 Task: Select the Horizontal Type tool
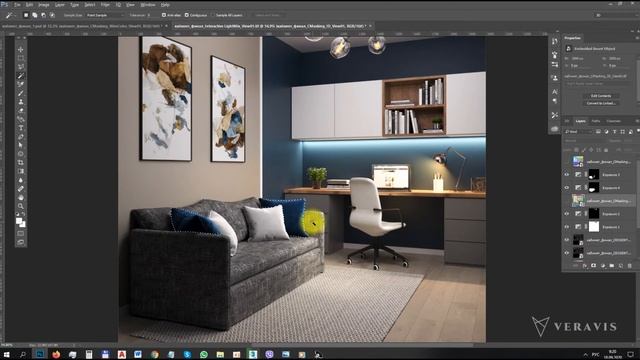click(20, 128)
